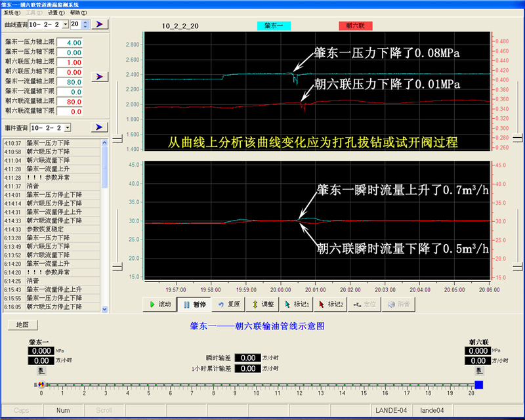This screenshot has width=525, height=420.
Task: Open the 事件查询 date dropdown
Action: click(x=67, y=127)
